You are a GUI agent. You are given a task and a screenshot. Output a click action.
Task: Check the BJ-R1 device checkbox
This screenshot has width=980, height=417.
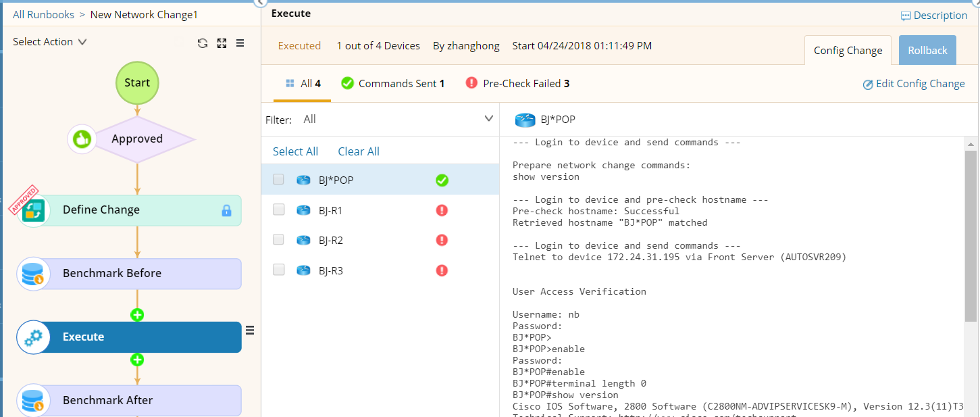279,210
